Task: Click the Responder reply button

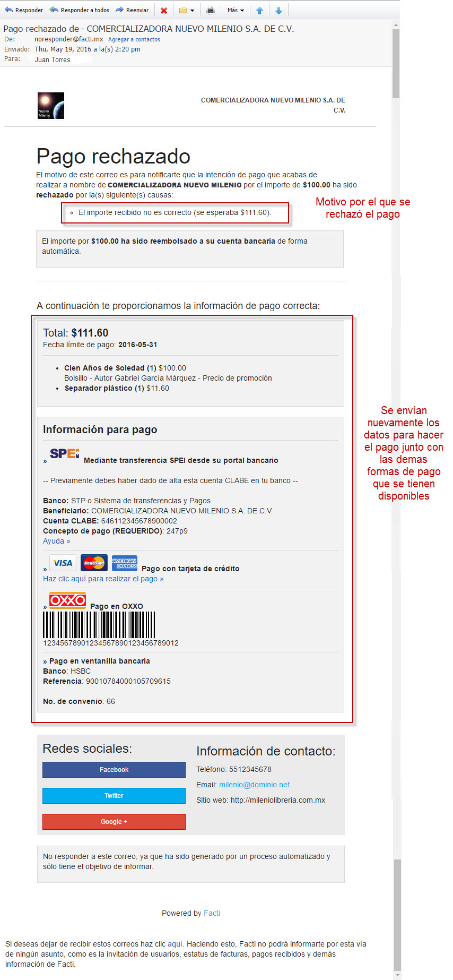Action: point(24,10)
